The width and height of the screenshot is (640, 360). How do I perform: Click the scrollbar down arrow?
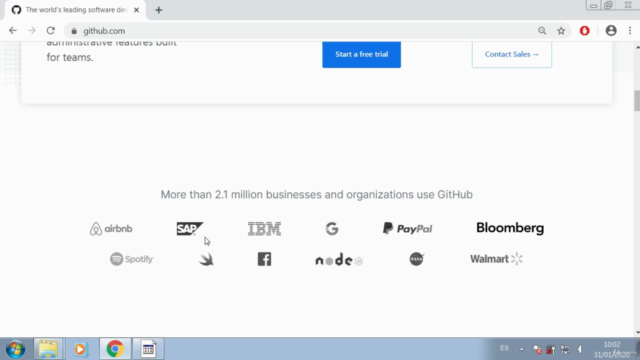[637, 333]
